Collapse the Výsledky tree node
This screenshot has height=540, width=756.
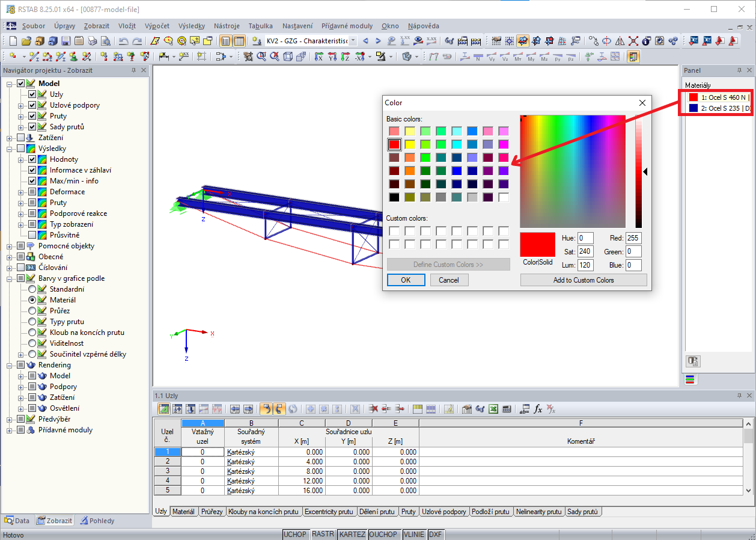coord(10,149)
